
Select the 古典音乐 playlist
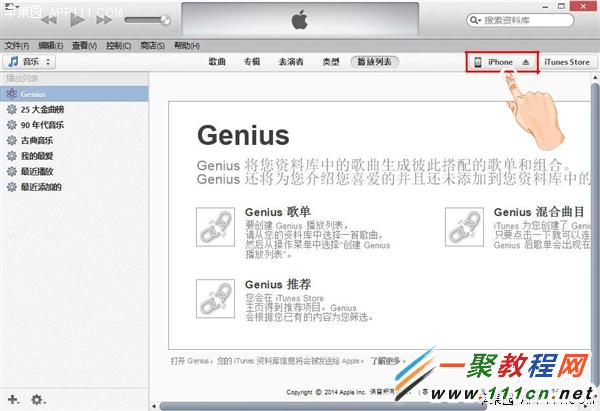point(74,140)
